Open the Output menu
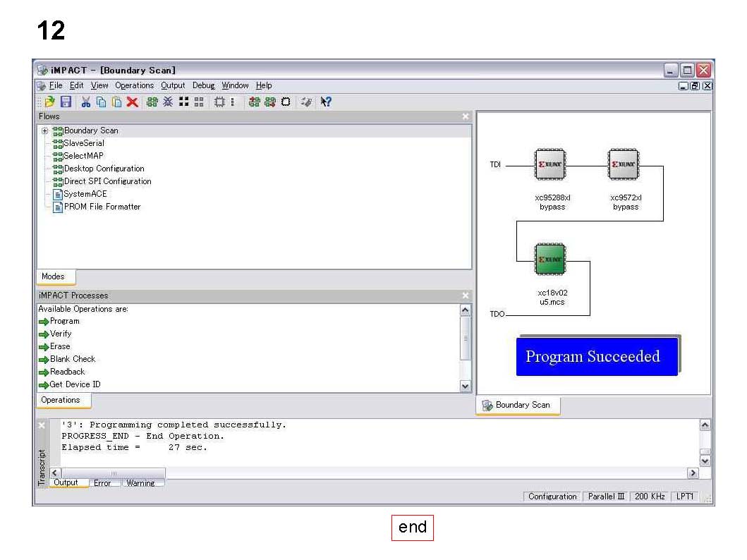The width and height of the screenshot is (747, 560). click(173, 86)
